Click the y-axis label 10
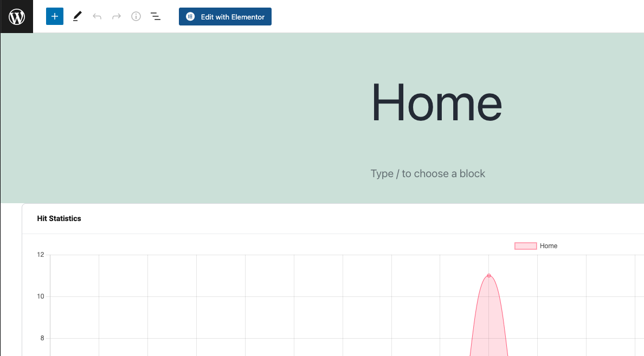644x356 pixels. (40, 296)
